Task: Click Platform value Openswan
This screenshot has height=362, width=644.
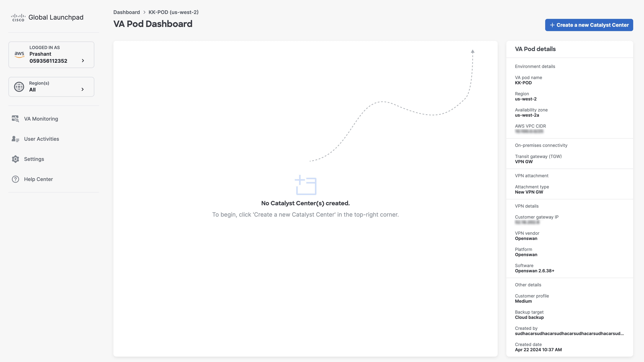Action: (526, 255)
